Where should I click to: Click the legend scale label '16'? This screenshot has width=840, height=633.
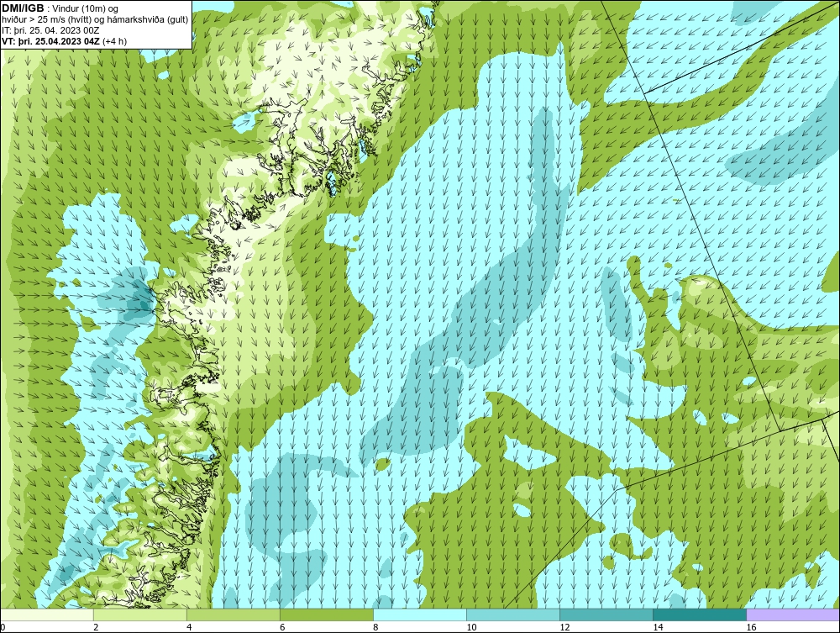click(751, 627)
